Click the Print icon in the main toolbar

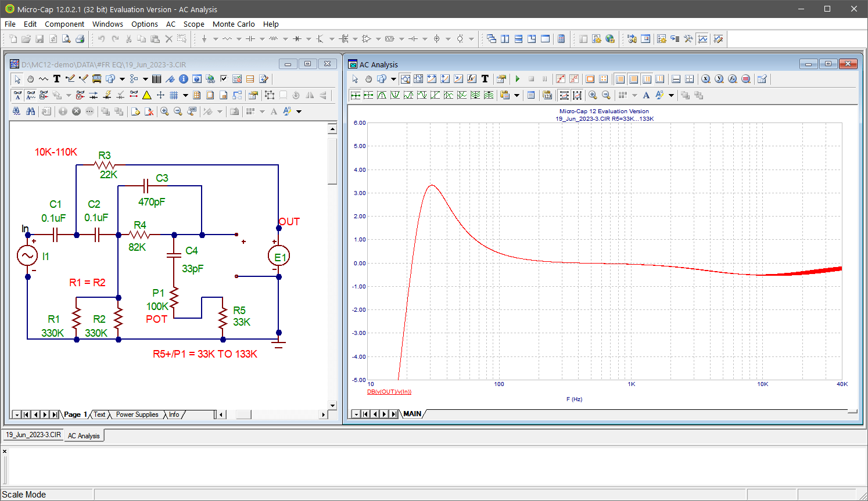[80, 39]
